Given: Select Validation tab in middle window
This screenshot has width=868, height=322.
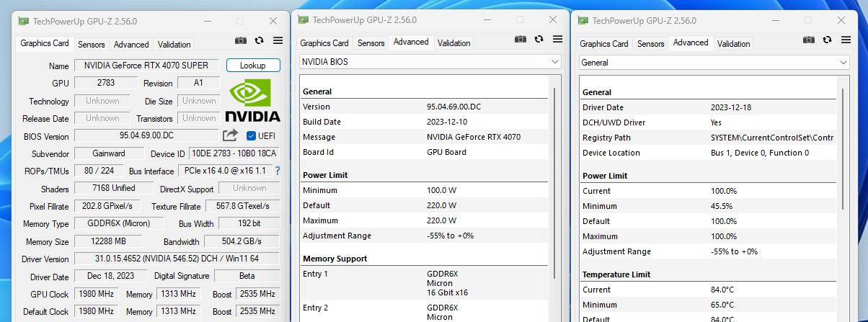Looking at the screenshot, I should (x=454, y=43).
